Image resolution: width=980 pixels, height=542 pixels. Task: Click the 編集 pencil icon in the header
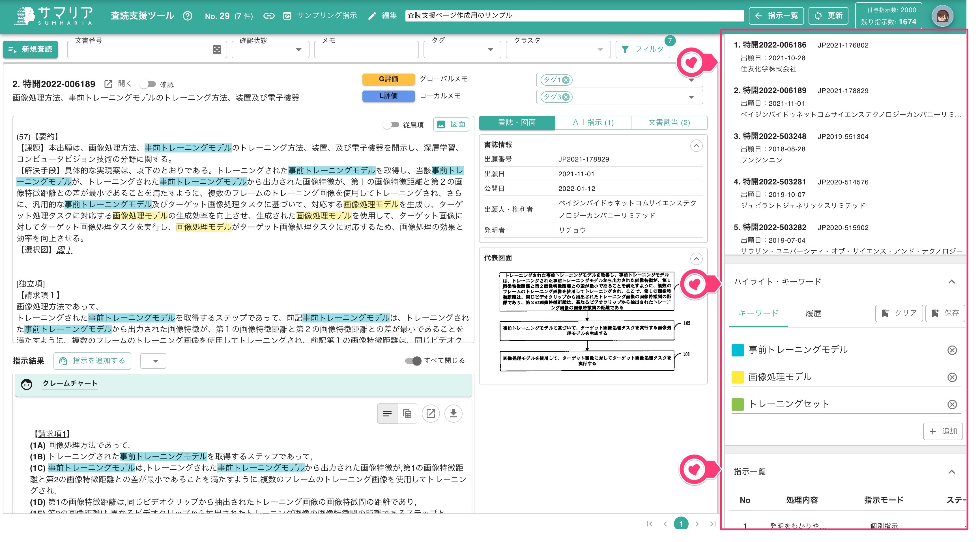click(x=372, y=16)
